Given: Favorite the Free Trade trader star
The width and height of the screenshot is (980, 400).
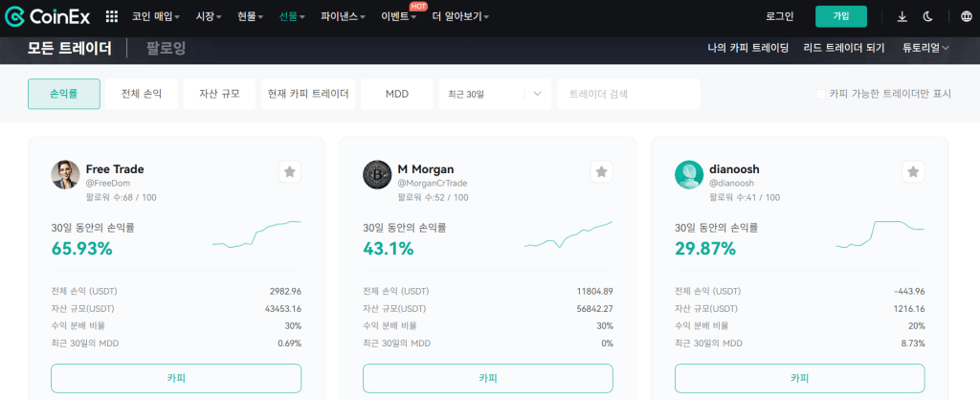Looking at the screenshot, I should click(290, 171).
